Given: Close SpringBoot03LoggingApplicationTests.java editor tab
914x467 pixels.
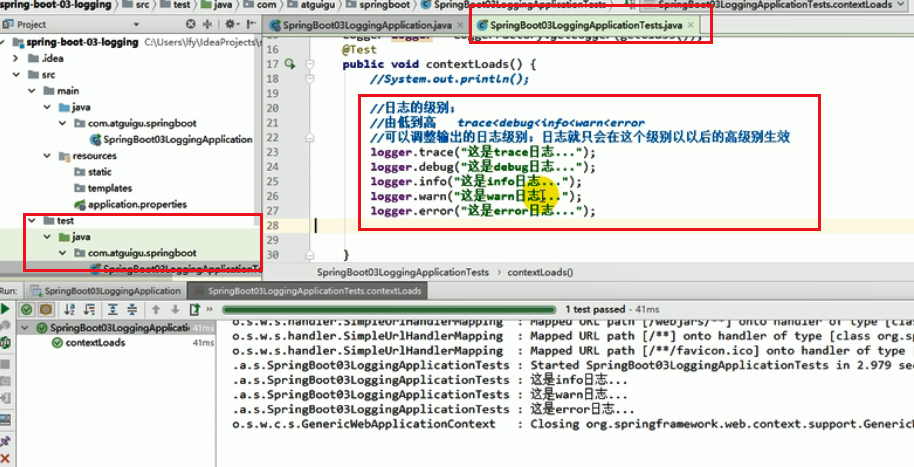Looking at the screenshot, I should [x=690, y=25].
